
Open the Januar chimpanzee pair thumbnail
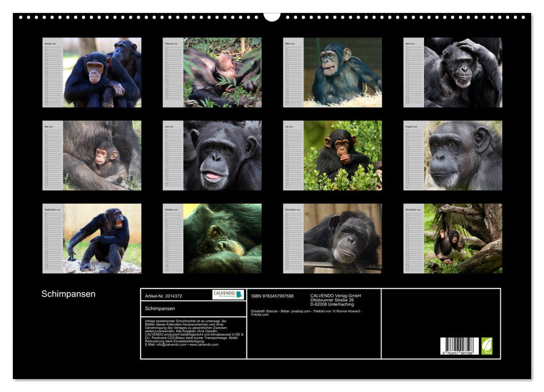(x=101, y=73)
